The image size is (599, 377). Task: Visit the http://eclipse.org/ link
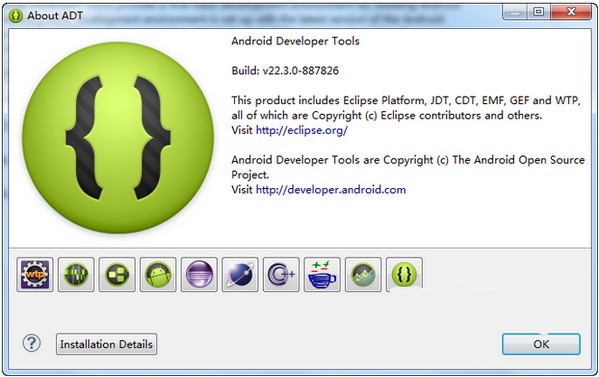302,130
